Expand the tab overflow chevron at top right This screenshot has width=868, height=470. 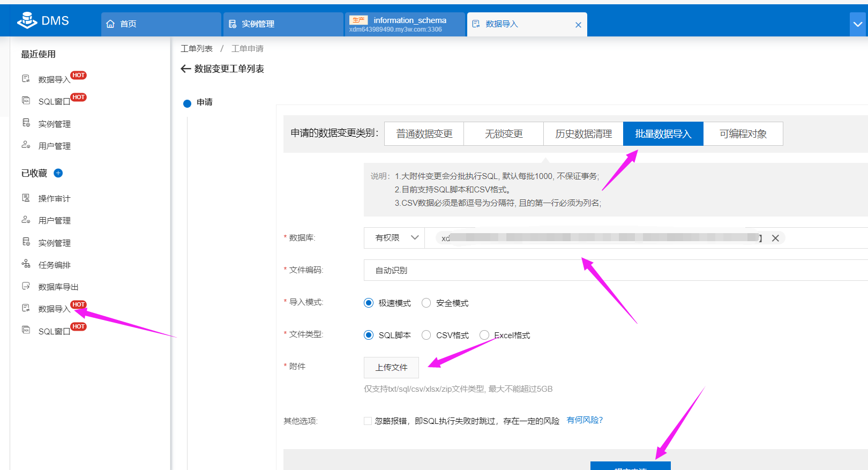click(x=857, y=24)
